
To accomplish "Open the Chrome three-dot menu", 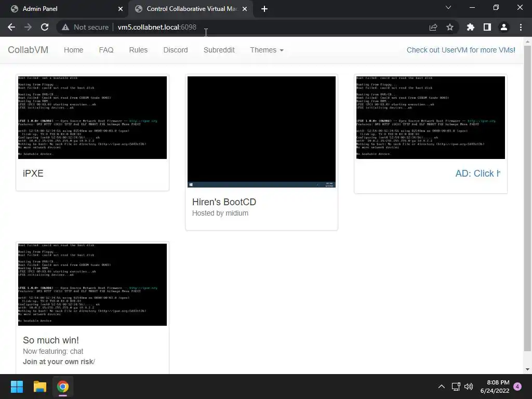I will [x=521, y=27].
